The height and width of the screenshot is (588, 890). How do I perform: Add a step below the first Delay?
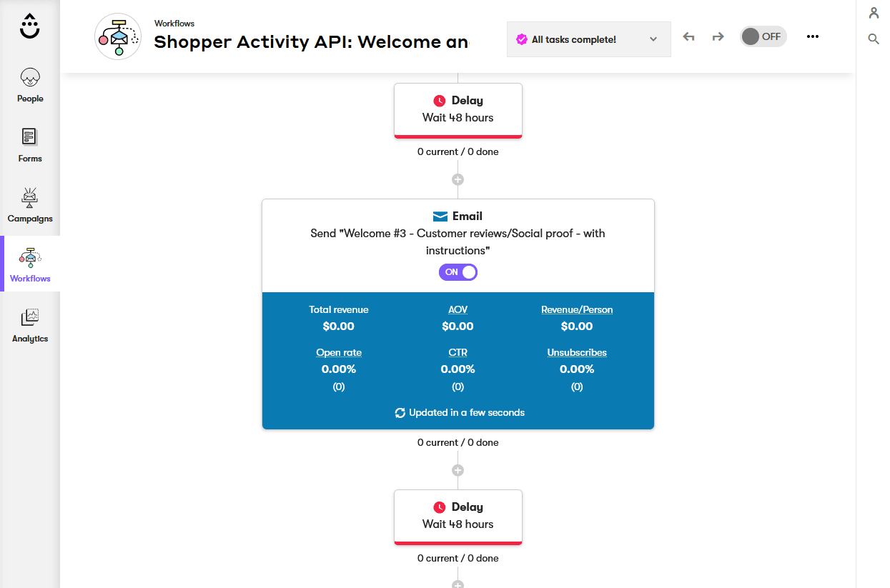[x=458, y=179]
